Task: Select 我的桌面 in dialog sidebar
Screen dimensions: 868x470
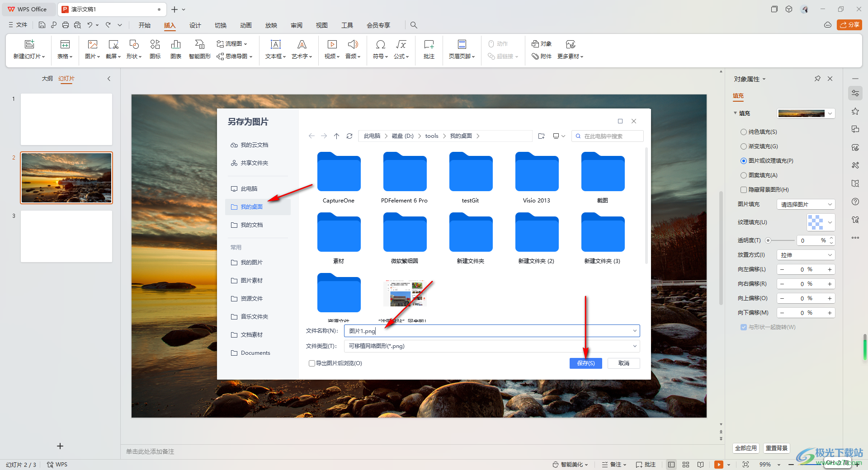Action: click(258, 207)
